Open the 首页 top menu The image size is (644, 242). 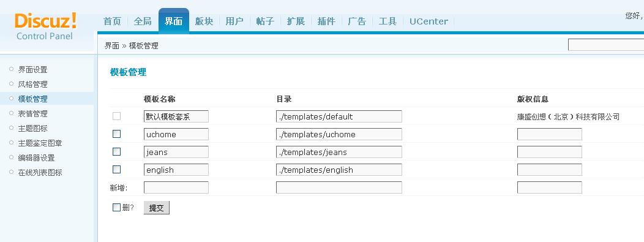click(112, 21)
